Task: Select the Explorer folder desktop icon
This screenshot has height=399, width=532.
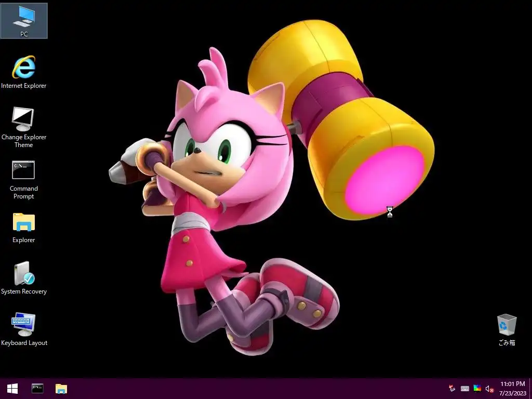Action: (x=24, y=228)
